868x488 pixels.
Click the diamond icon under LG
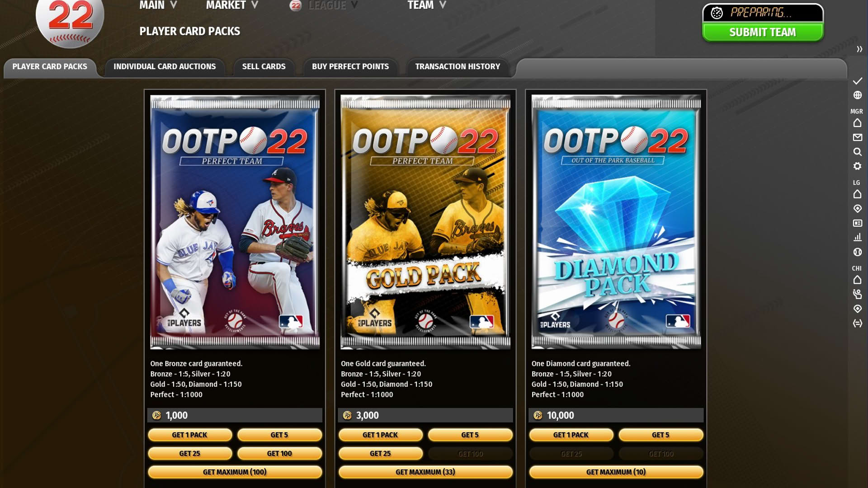tap(858, 209)
